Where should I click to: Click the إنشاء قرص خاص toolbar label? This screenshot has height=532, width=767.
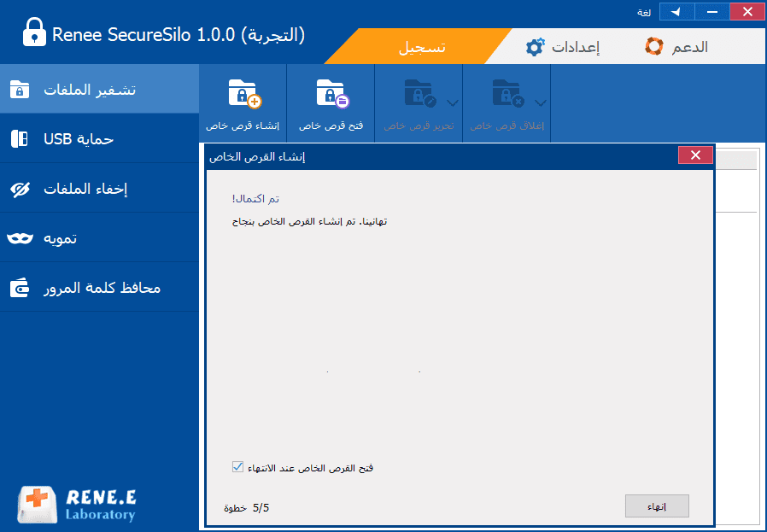click(x=243, y=126)
